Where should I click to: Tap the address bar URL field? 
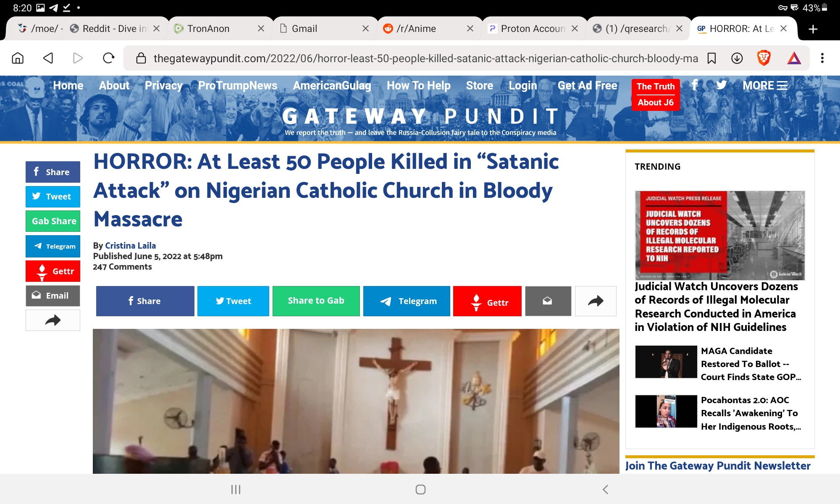(425, 58)
